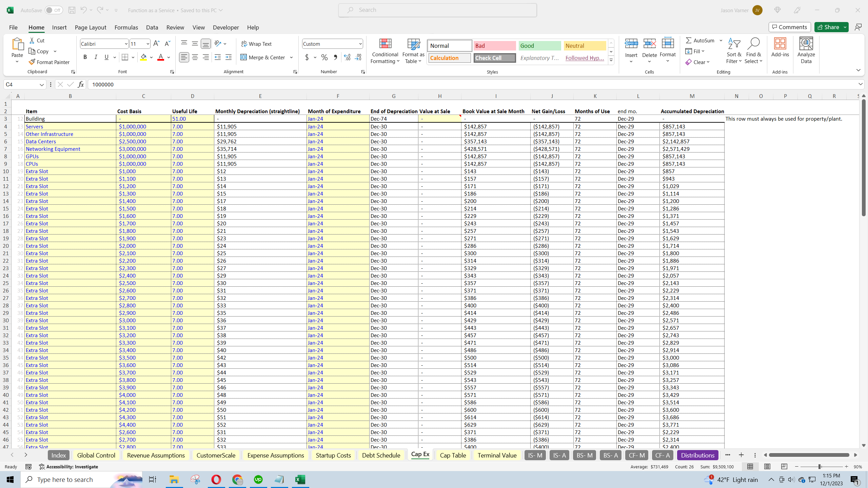Click Increase Font Size icon

156,44
